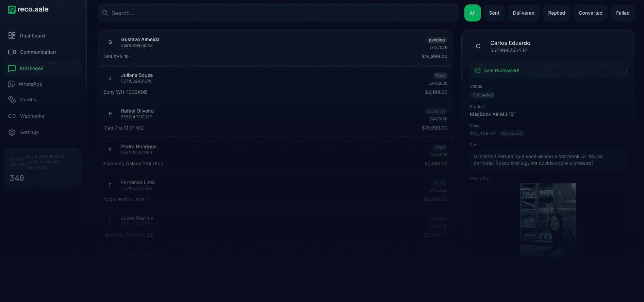Open Settings from the sidebar
The width and height of the screenshot is (644, 302).
click(43, 132)
